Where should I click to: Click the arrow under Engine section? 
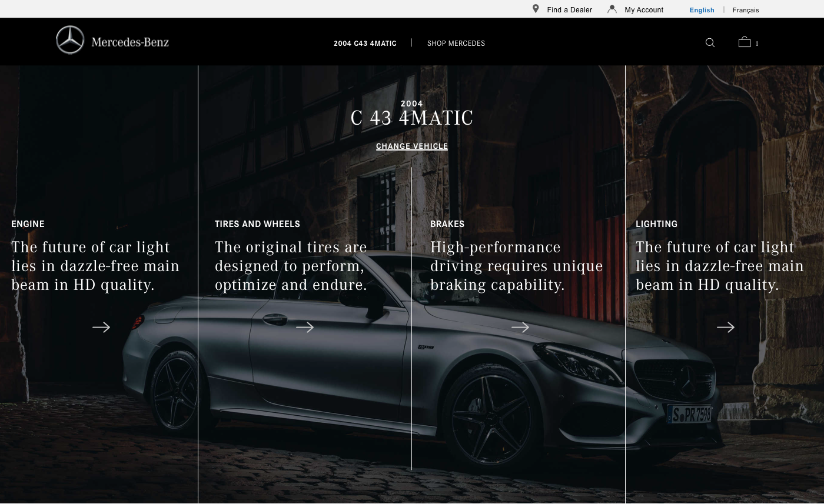click(x=101, y=328)
